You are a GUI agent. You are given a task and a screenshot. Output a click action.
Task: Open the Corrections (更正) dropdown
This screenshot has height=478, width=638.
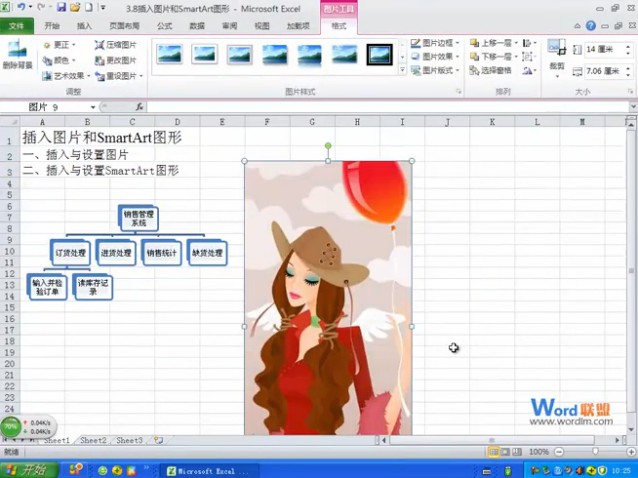click(60, 45)
